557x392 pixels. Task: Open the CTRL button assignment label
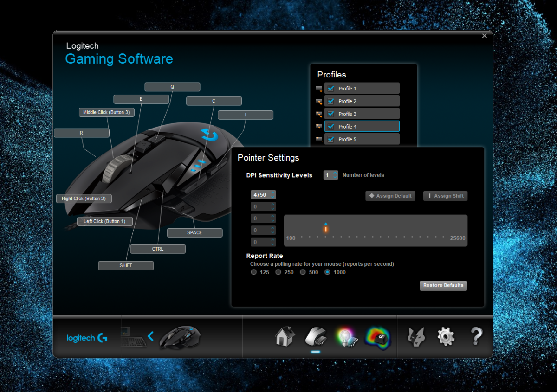click(158, 249)
